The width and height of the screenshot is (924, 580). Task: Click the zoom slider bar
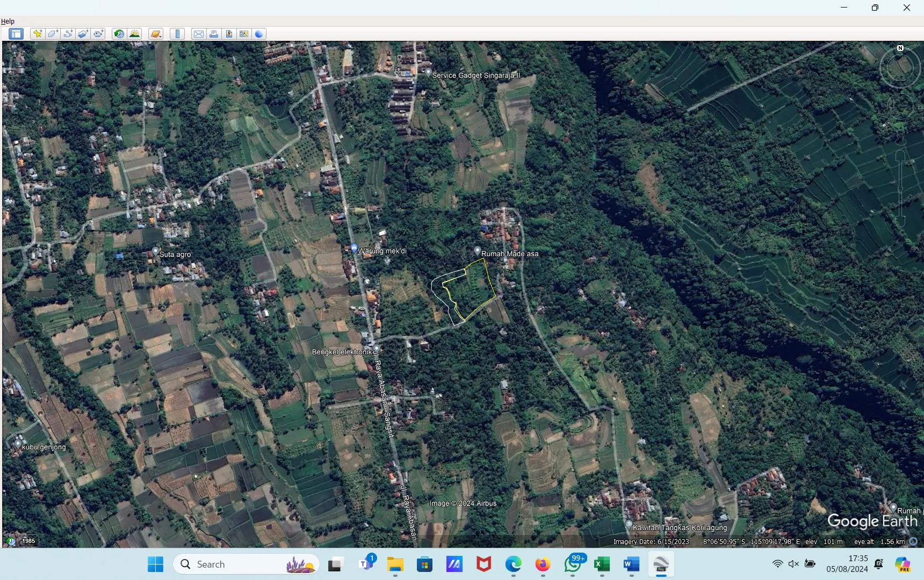click(x=901, y=188)
